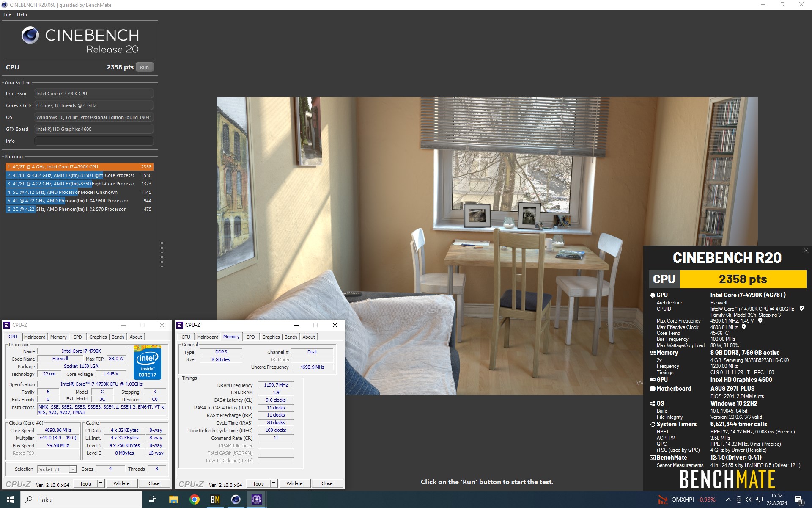Click right CPU-Z title bar icon
Screen dimensions: 812x508
tap(180, 325)
